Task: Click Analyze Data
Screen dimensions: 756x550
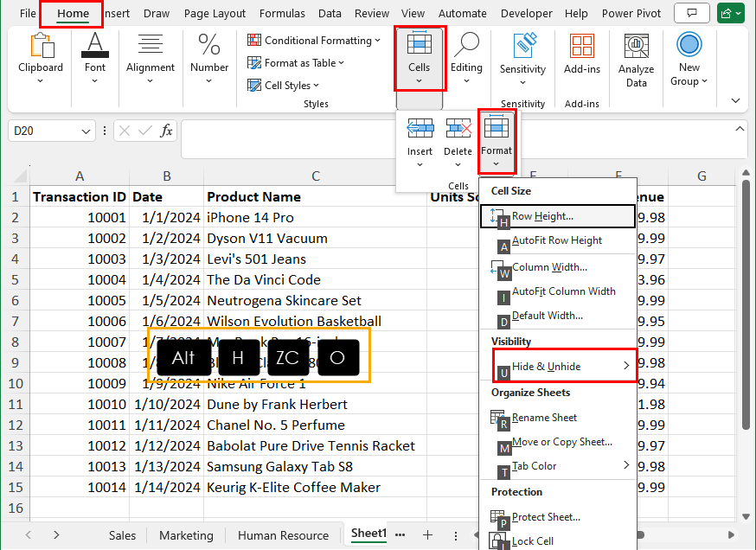Action: [636, 61]
